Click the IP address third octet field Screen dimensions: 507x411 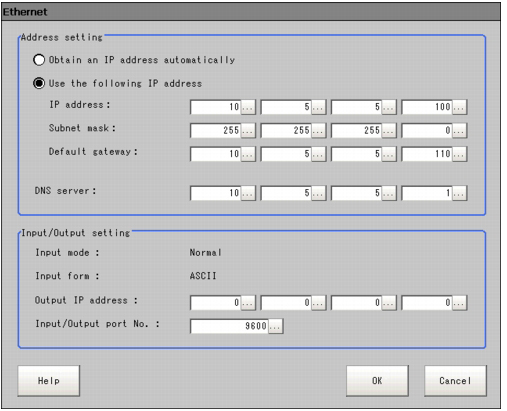pos(356,107)
